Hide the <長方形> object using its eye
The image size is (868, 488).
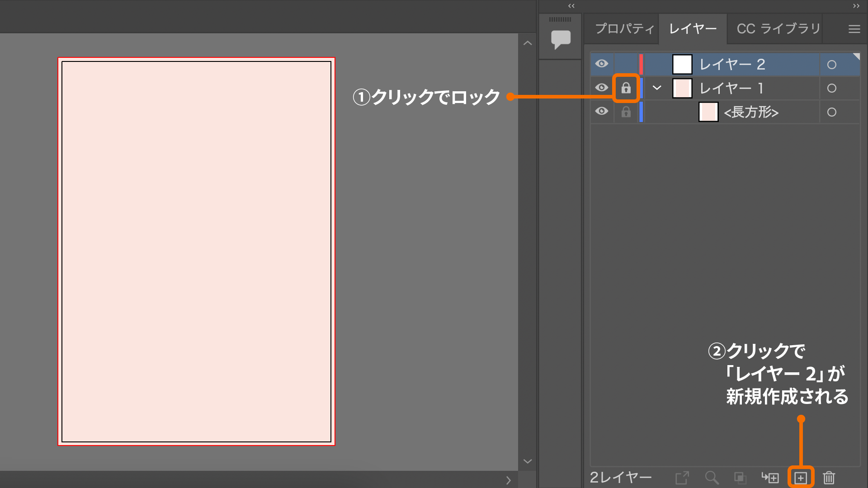[601, 111]
